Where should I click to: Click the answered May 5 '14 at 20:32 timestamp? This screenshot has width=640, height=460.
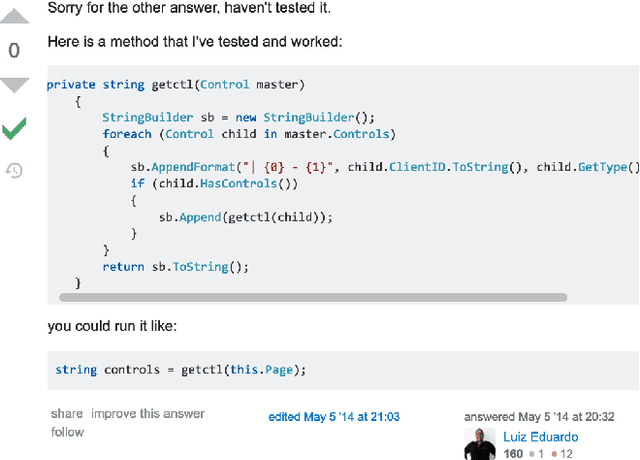click(539, 417)
